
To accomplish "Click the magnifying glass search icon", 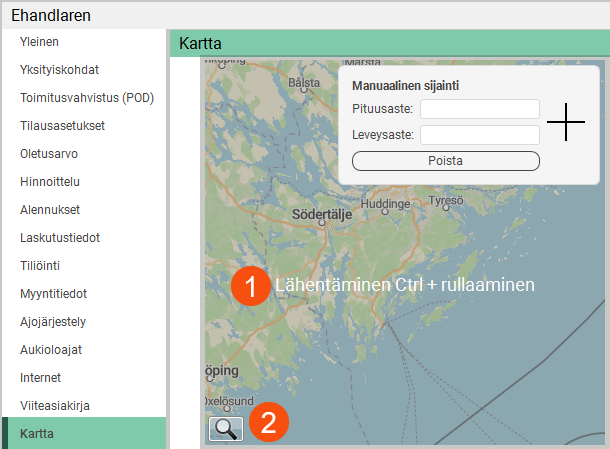I will [x=226, y=428].
